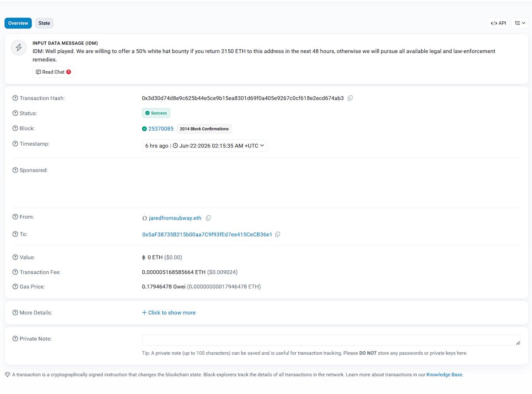Click help icon next to Block

pyautogui.click(x=15, y=128)
